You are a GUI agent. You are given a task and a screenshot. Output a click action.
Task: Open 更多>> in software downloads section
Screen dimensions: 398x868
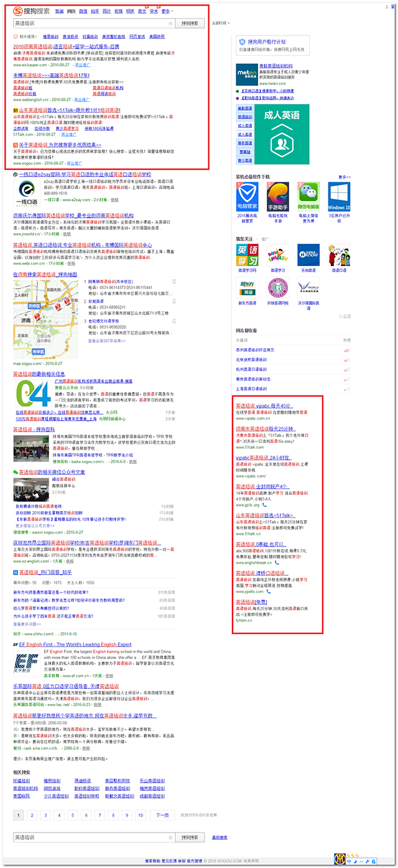click(344, 177)
